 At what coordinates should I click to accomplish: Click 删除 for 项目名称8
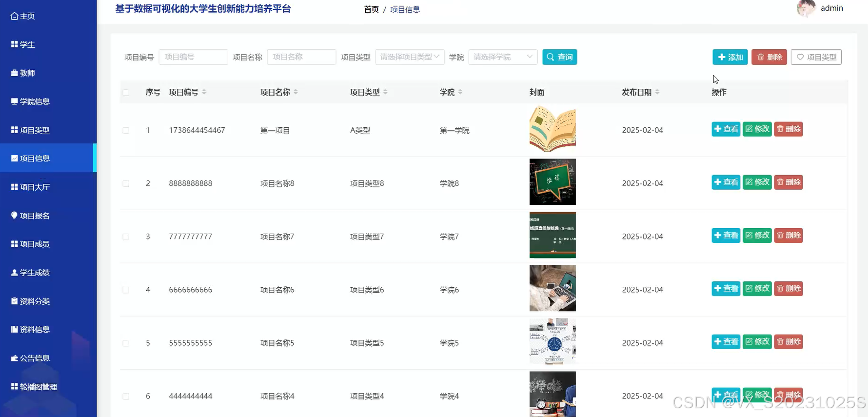tap(789, 182)
